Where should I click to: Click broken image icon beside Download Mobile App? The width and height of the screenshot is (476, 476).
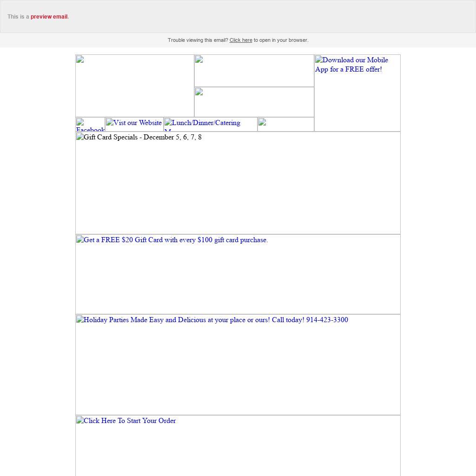(x=319, y=60)
